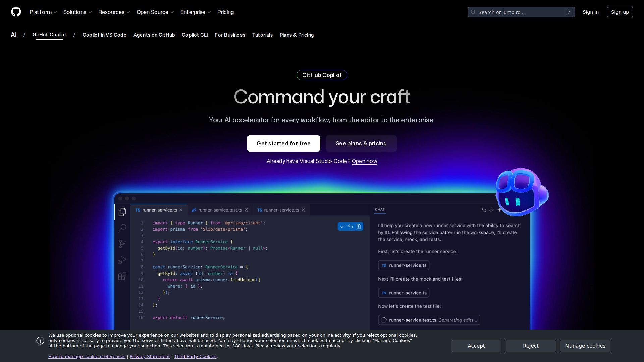The width and height of the screenshot is (644, 362).
Task: Start a new chat with the plus icon
Action: click(x=500, y=210)
